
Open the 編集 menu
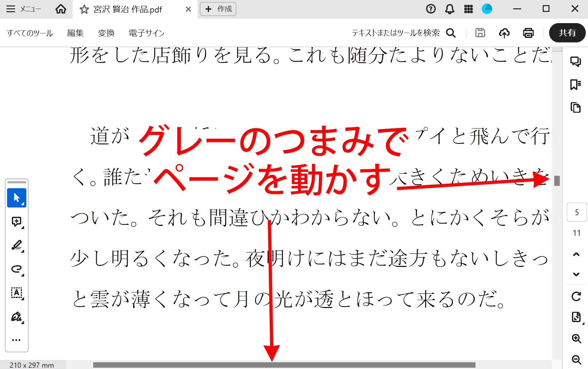[x=75, y=33]
